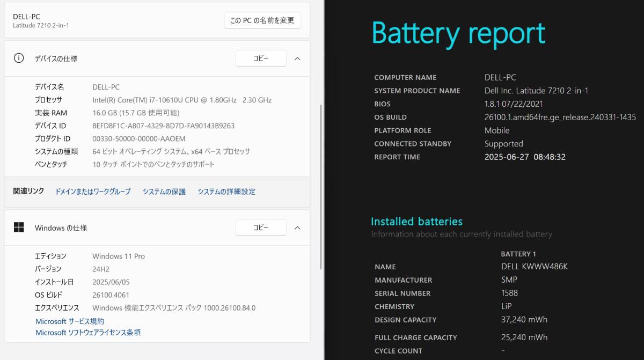Select the デバイス名 value DELL-PC
Viewport: 644px width, 360px height.
[x=106, y=87]
